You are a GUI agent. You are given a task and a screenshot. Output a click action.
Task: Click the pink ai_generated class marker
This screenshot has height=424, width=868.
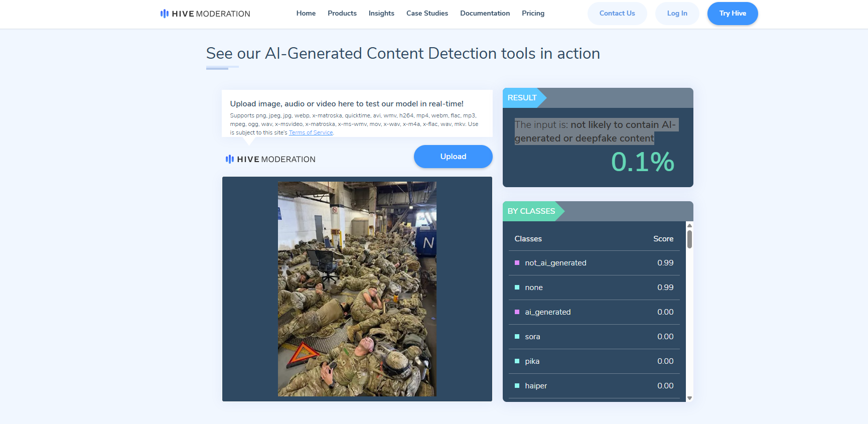pos(517,312)
